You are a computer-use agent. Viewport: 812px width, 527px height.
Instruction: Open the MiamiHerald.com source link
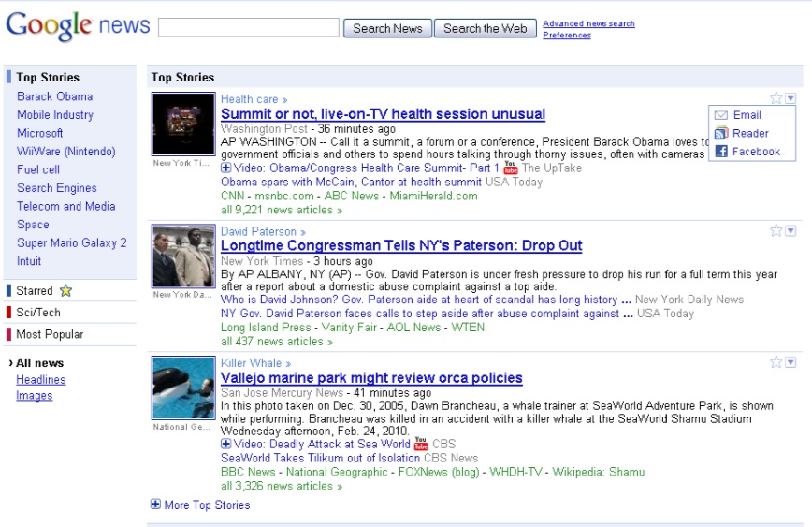433,196
